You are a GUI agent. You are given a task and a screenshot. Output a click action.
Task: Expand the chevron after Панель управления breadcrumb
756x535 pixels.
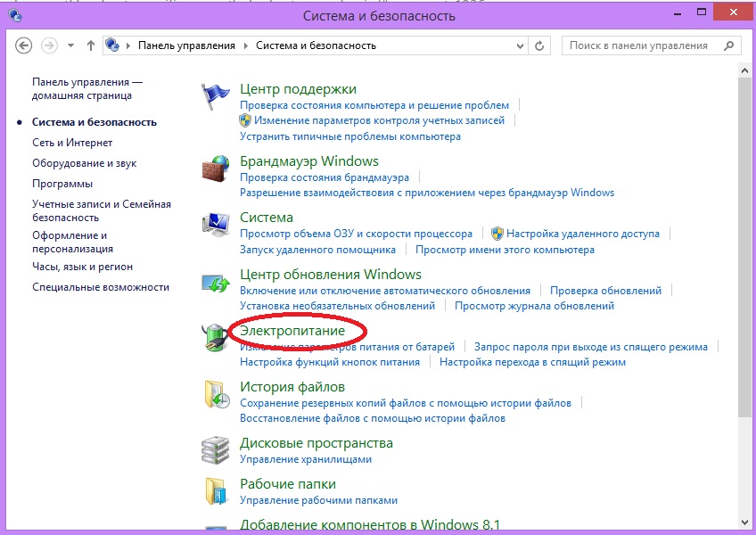[x=246, y=45]
